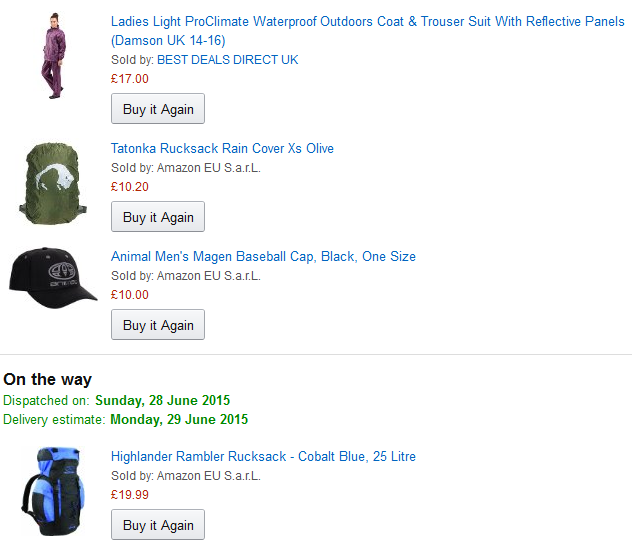Click the £17.00 price text

coord(130,79)
